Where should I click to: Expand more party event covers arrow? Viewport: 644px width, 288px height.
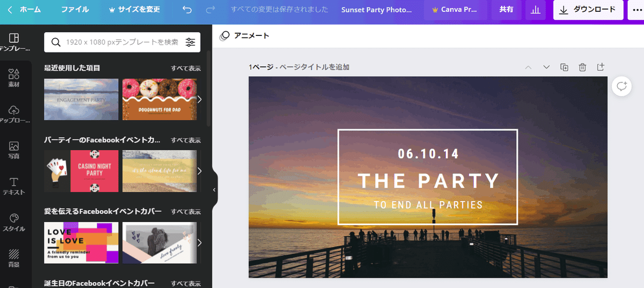(x=200, y=171)
